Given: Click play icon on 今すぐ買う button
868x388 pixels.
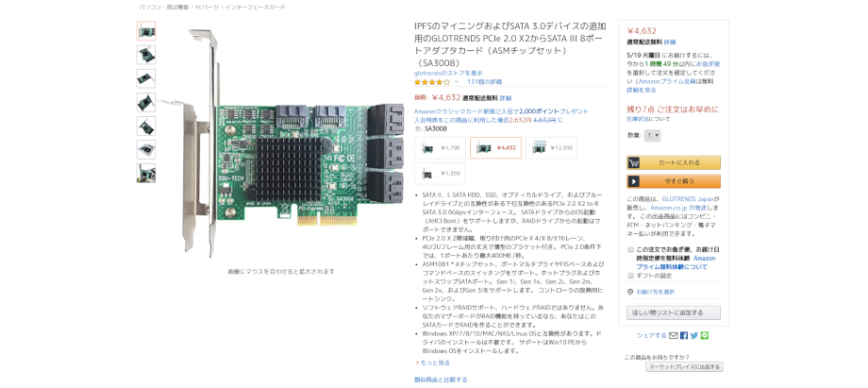Looking at the screenshot, I should (x=634, y=181).
